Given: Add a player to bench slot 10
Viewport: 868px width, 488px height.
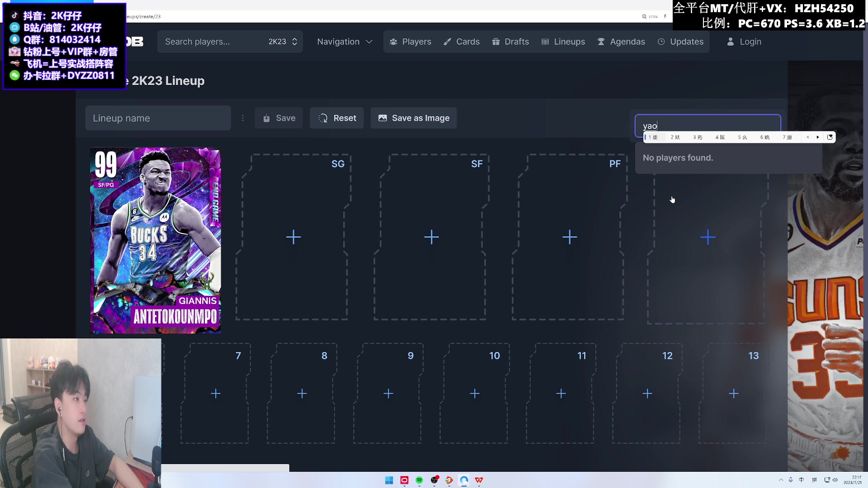Looking at the screenshot, I should coord(475,394).
